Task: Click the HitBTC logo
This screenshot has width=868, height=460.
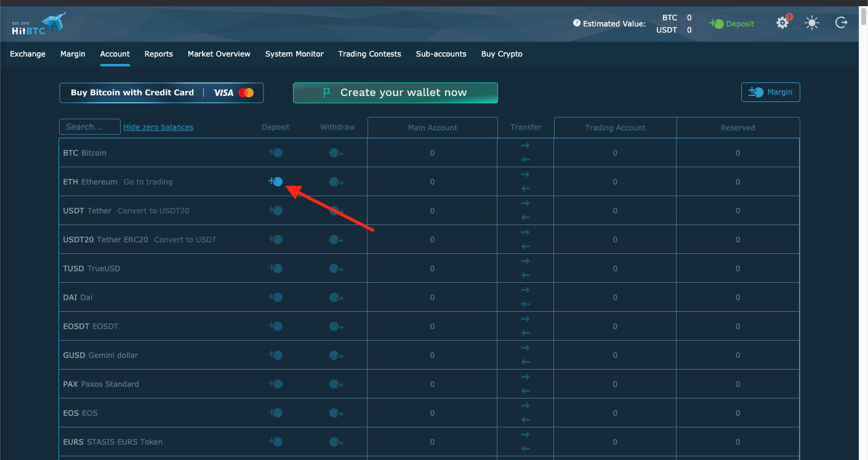Action: tap(38, 24)
